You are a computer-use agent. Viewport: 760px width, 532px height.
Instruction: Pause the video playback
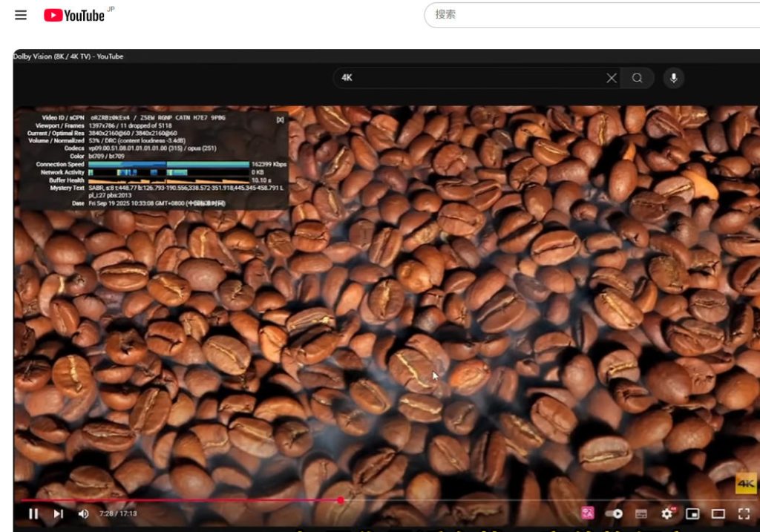(x=33, y=513)
